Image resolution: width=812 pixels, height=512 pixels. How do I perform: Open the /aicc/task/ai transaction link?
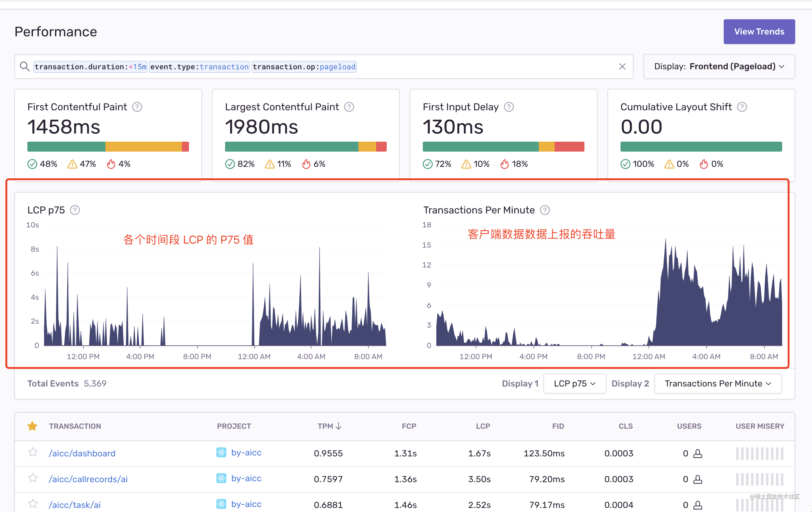coord(75,505)
